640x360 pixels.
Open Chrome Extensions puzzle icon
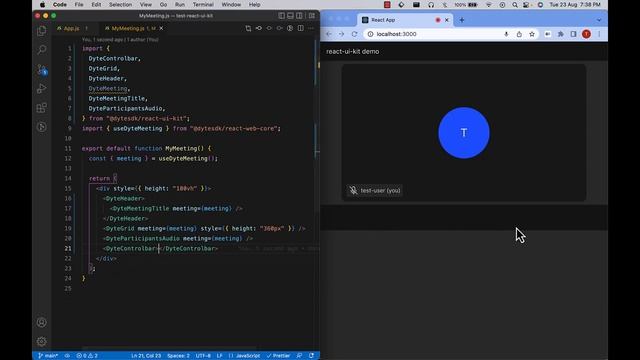[561, 34]
